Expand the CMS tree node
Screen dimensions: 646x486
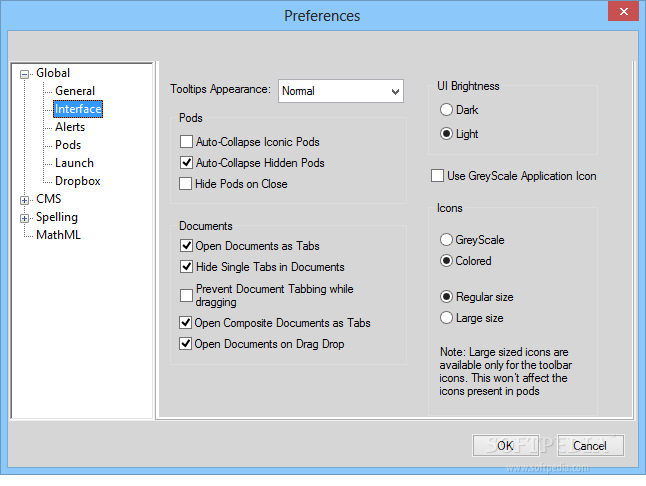coord(24,200)
